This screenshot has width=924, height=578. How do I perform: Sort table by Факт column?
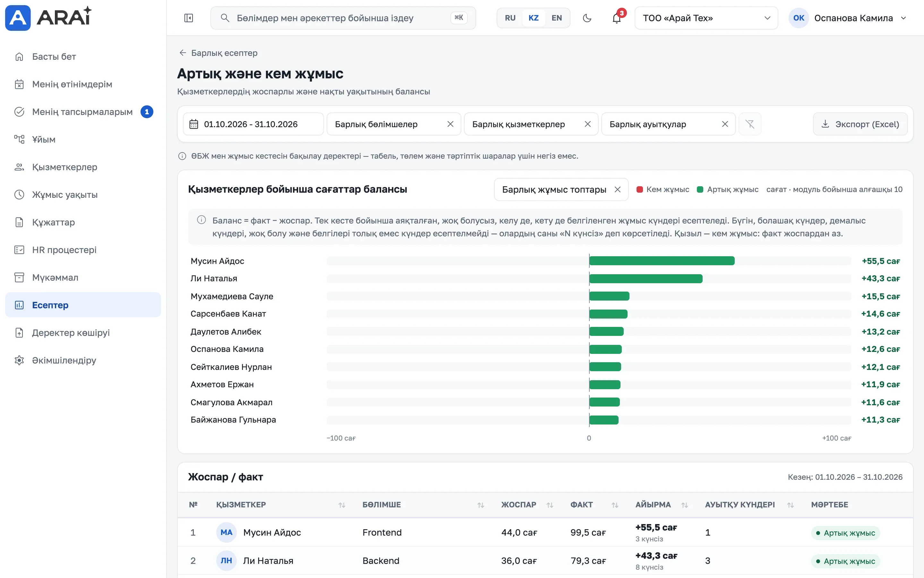click(x=615, y=505)
